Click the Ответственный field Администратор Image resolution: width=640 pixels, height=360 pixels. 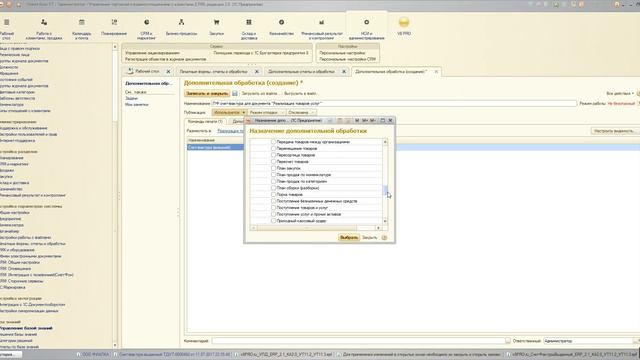click(588, 340)
